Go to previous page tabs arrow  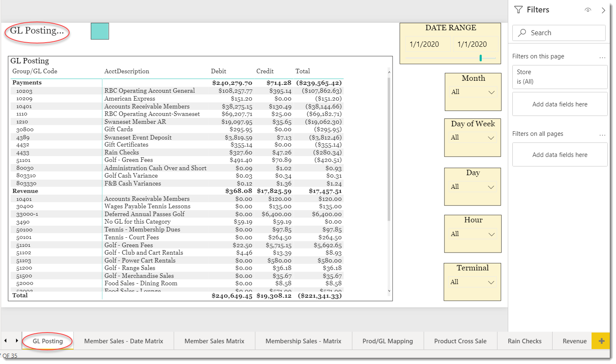(x=5, y=340)
